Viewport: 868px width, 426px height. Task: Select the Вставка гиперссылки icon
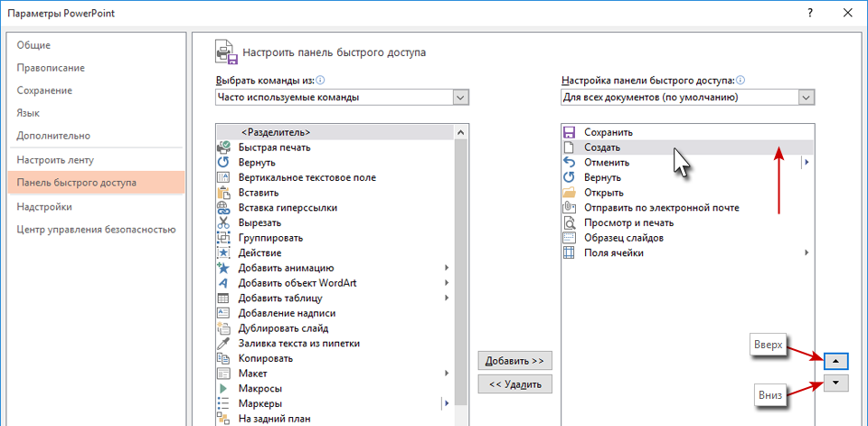(223, 208)
